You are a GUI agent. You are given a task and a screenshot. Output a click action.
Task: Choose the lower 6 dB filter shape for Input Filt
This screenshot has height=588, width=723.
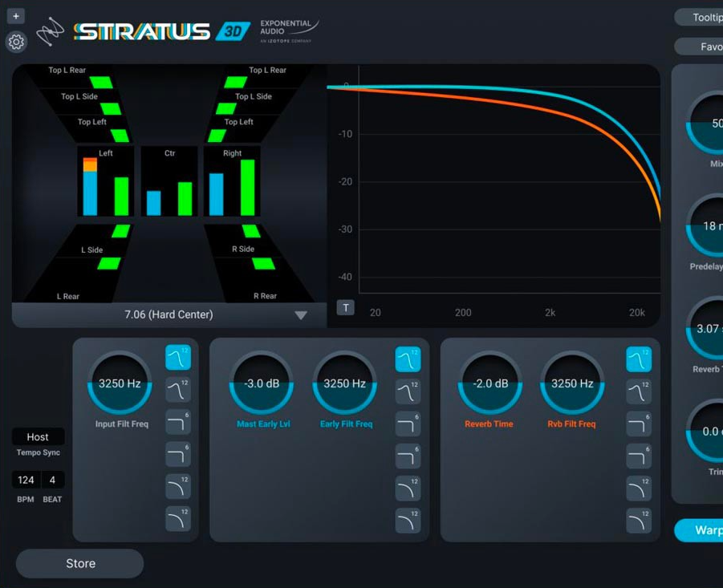coord(178,454)
